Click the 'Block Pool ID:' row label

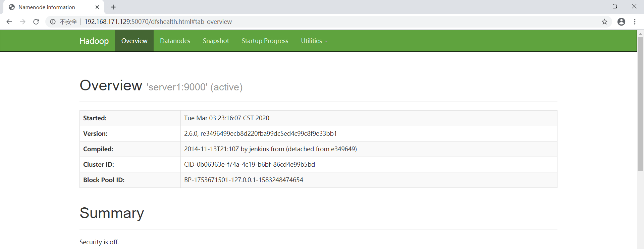(x=104, y=180)
